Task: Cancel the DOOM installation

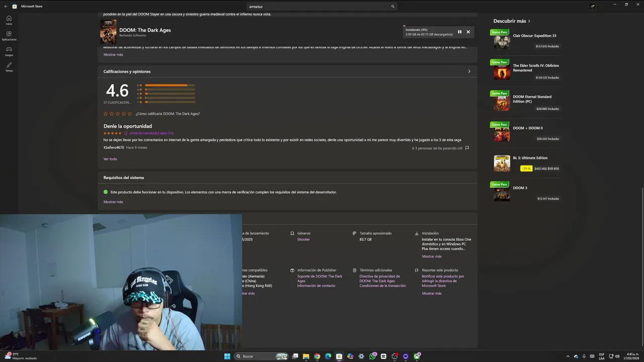Action: pos(468,32)
